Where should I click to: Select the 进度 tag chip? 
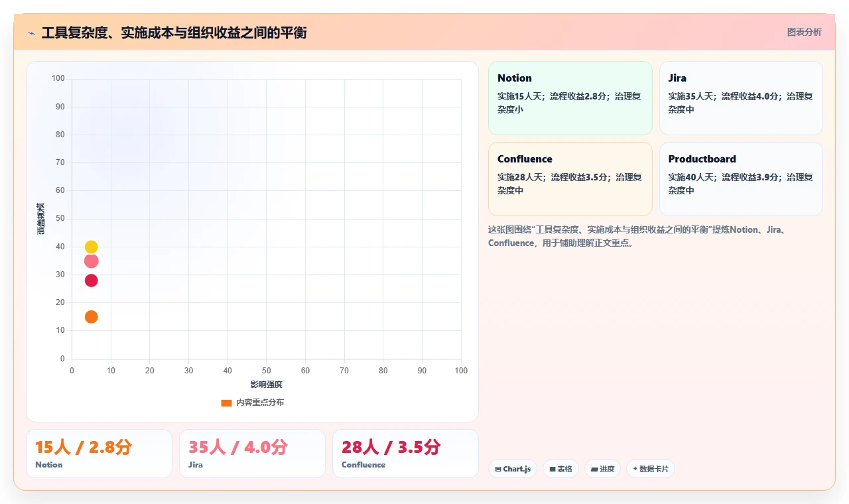[x=602, y=469]
